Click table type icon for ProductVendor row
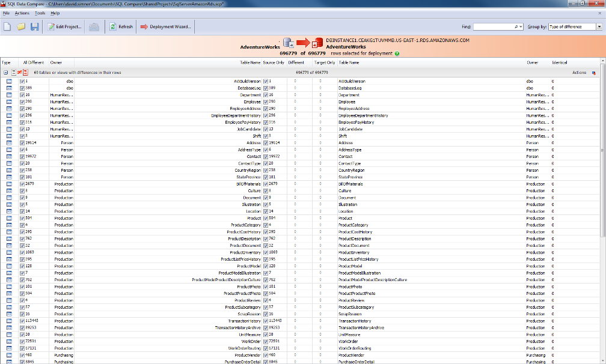 (9, 355)
